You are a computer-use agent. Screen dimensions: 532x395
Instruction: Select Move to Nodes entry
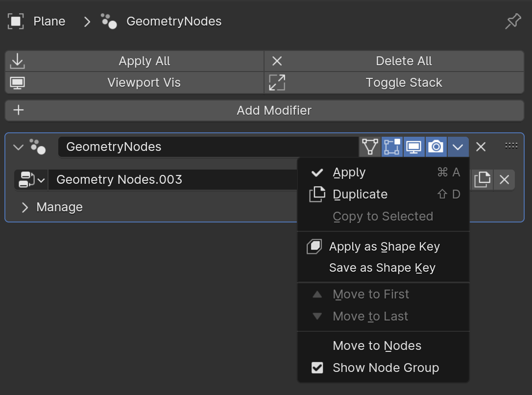(384, 346)
